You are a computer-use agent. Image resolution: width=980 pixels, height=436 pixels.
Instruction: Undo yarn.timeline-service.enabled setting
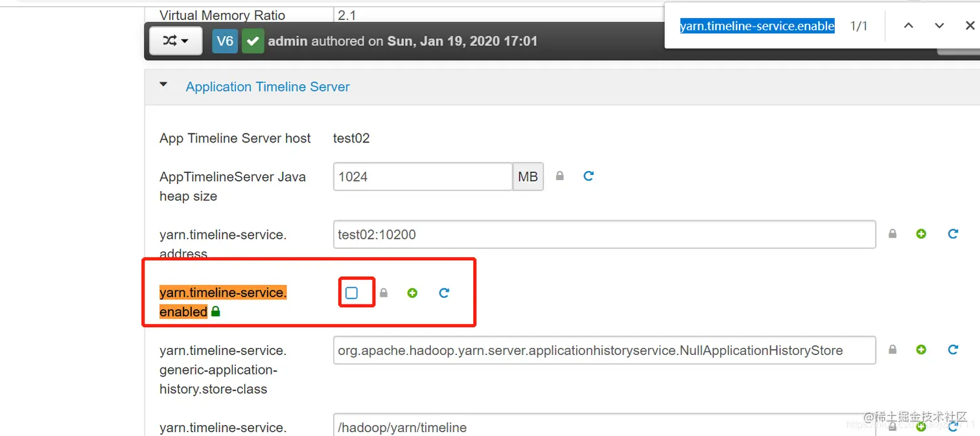pyautogui.click(x=444, y=293)
